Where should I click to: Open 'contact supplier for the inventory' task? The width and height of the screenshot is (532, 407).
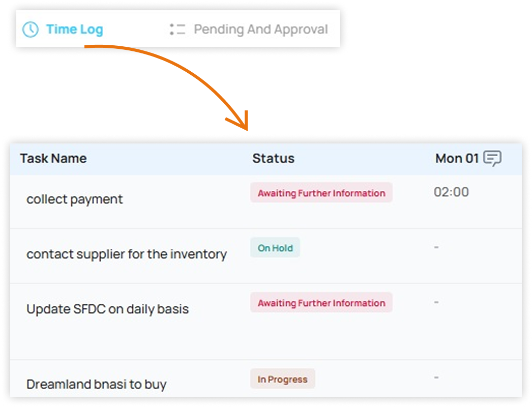tap(126, 254)
